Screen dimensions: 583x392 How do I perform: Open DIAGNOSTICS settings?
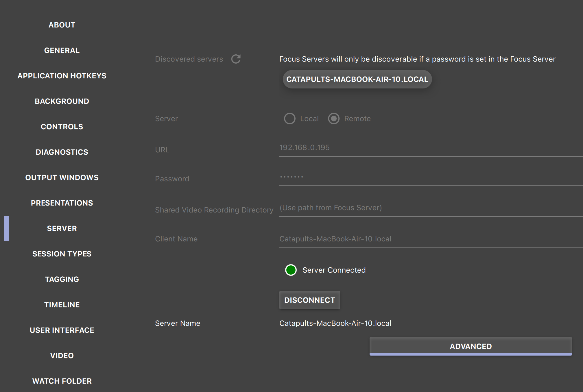click(62, 152)
